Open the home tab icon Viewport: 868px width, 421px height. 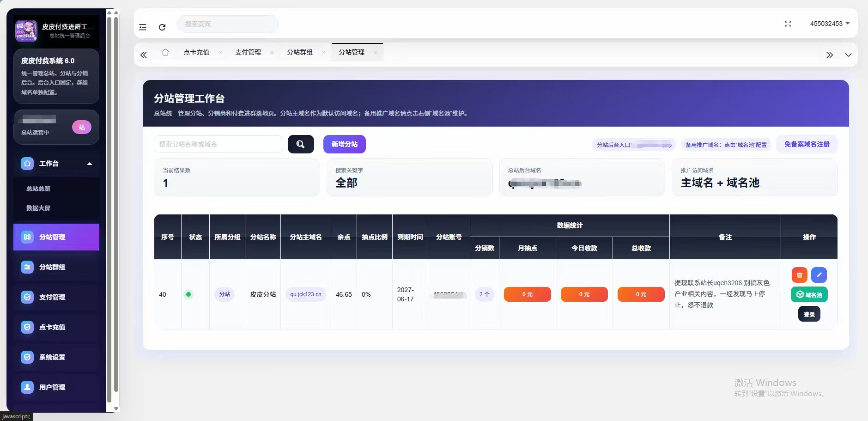tap(165, 52)
